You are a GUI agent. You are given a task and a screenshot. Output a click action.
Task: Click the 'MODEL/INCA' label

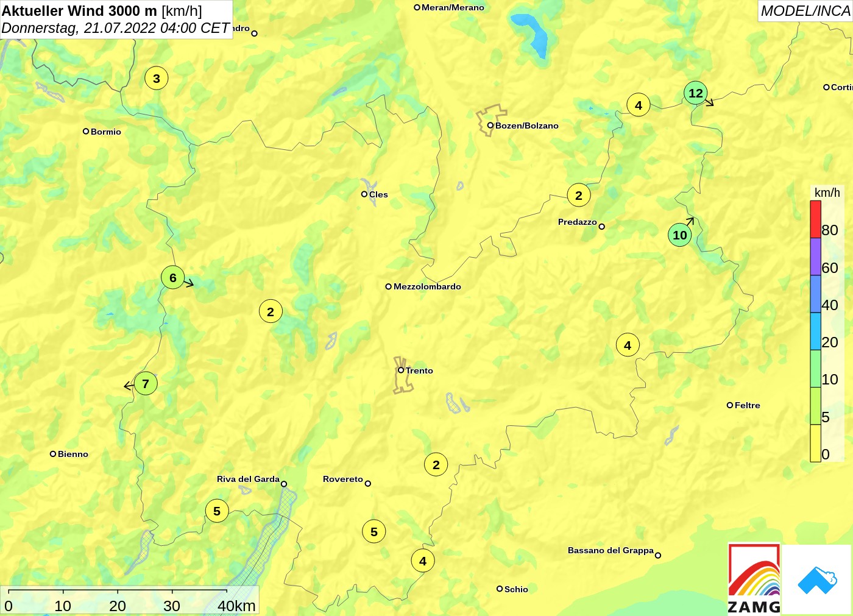pos(805,11)
